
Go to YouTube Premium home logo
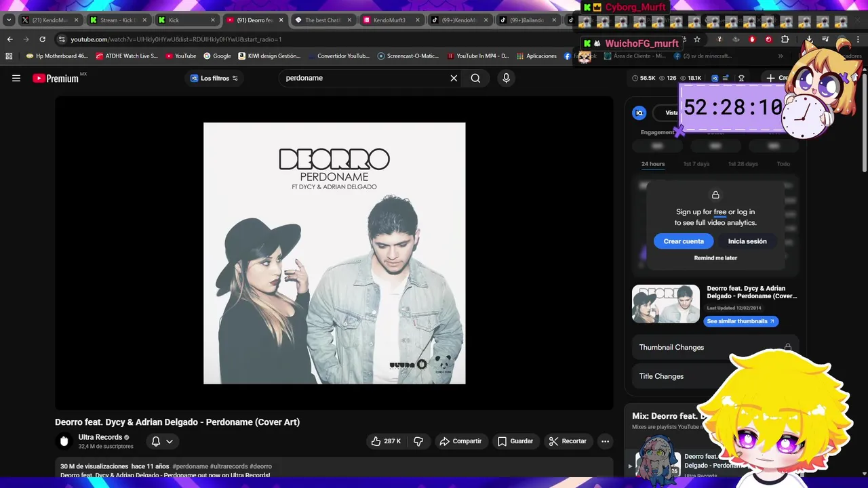[56, 78]
